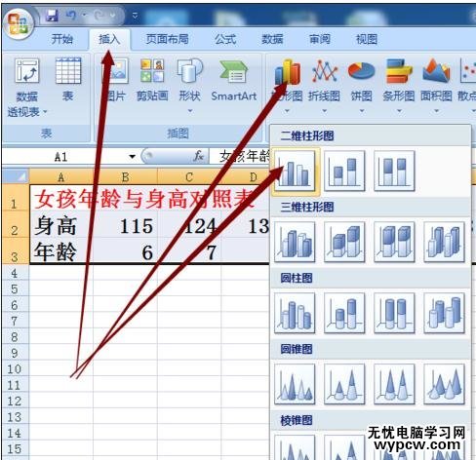This screenshot has width=476, height=460.
Task: Insert a 表 table
Action: pos(68,80)
